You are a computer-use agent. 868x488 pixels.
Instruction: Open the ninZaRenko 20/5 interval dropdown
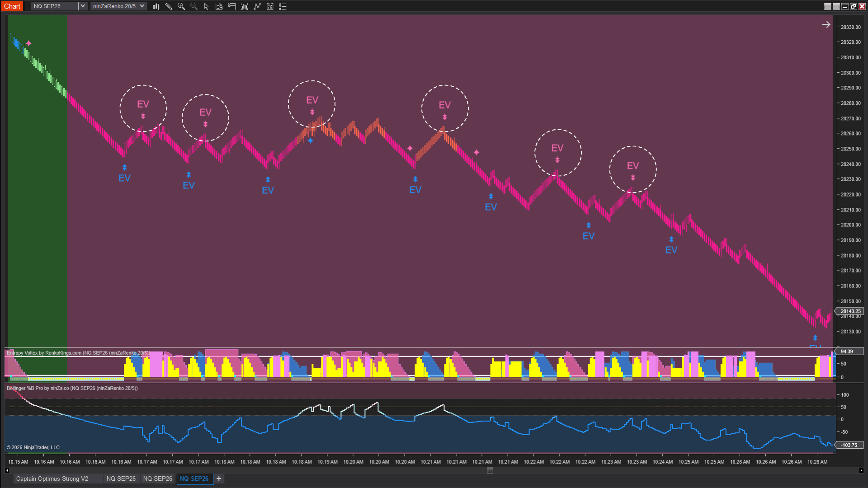(118, 6)
